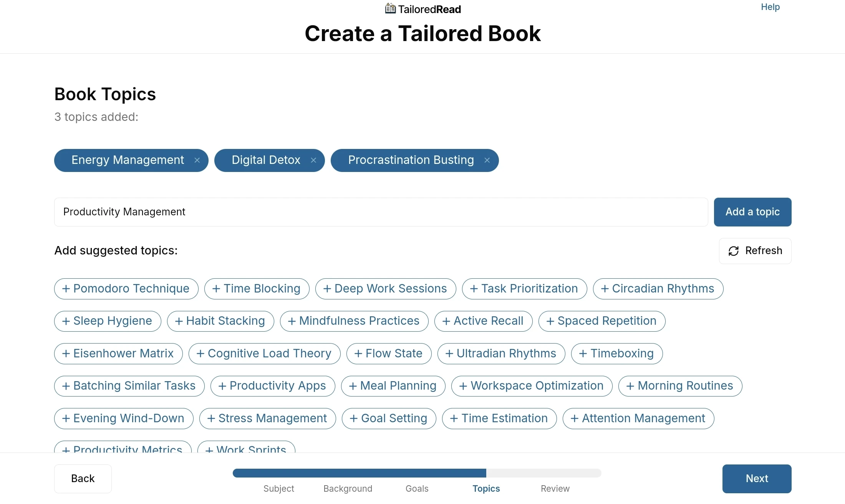Add the Attention Management suggested topic

tap(638, 418)
